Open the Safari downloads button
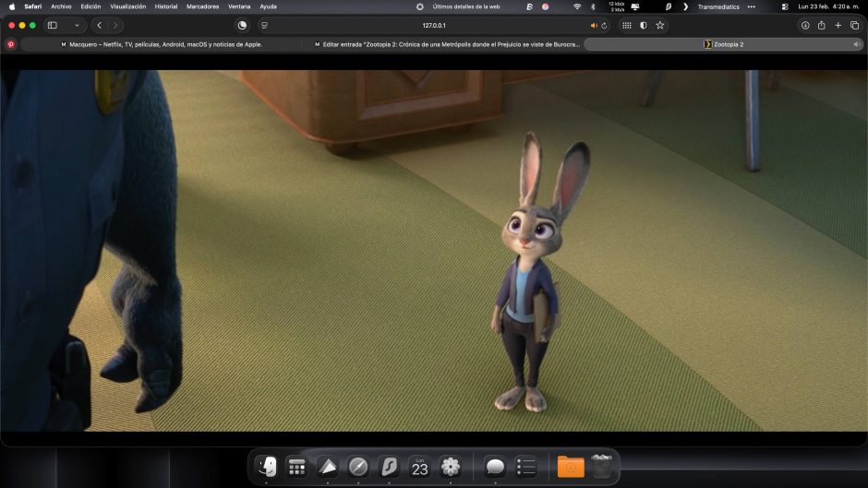The width and height of the screenshot is (868, 488). pyautogui.click(x=805, y=25)
